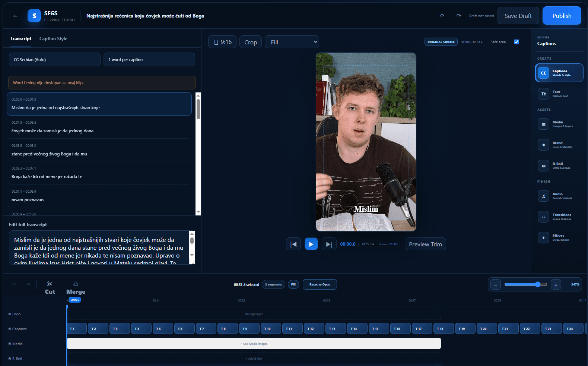Redo via header redo arrow
The width and height of the screenshot is (588, 366).
[x=458, y=16]
